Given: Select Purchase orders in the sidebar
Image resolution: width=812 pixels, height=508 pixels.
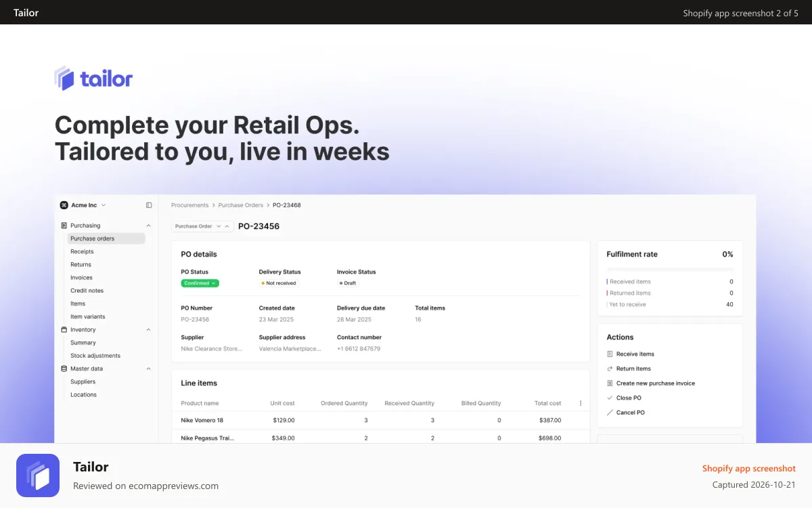Looking at the screenshot, I should point(106,238).
